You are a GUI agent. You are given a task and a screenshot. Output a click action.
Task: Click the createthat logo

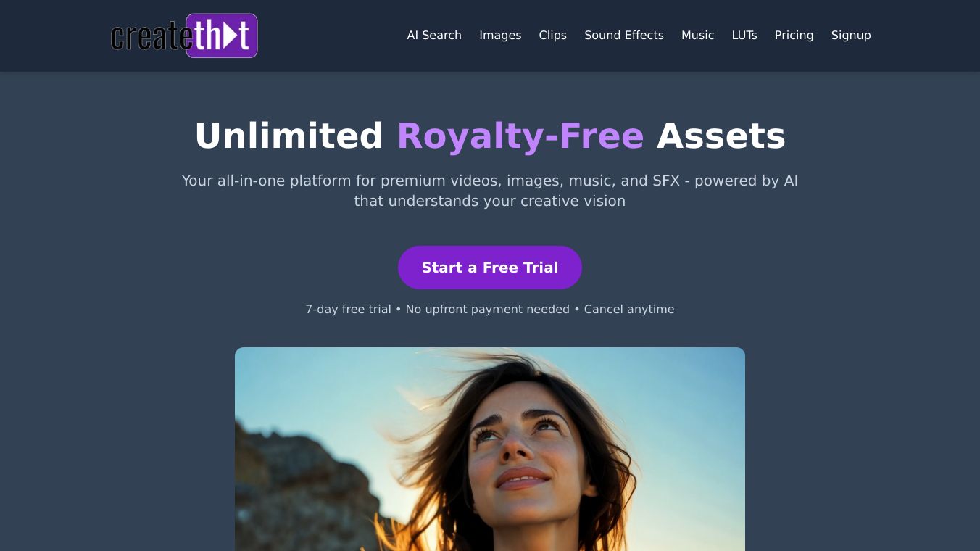tap(183, 36)
